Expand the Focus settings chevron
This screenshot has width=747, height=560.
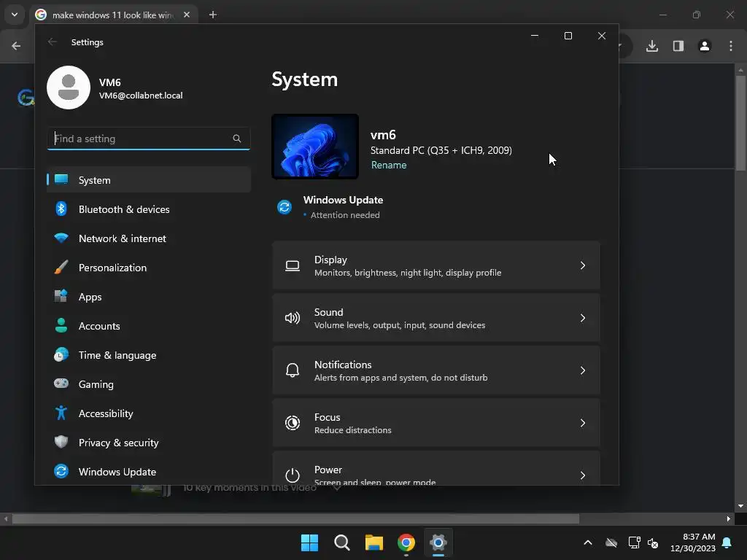coord(583,423)
